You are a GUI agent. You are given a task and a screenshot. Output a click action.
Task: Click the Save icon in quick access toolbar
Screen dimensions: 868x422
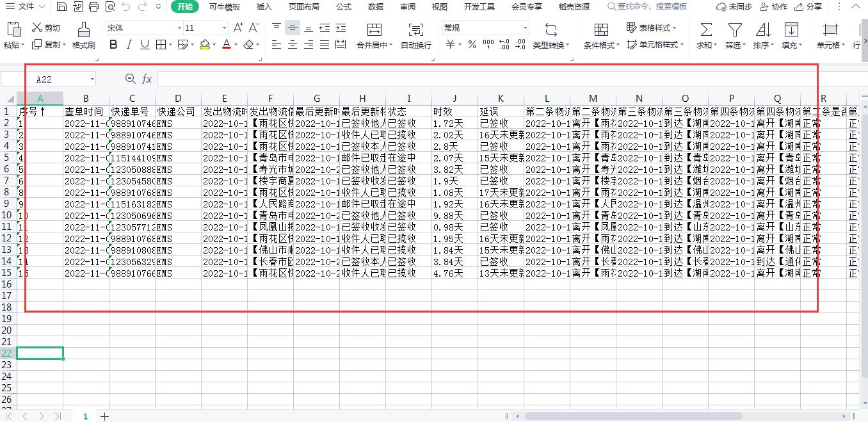[x=61, y=7]
